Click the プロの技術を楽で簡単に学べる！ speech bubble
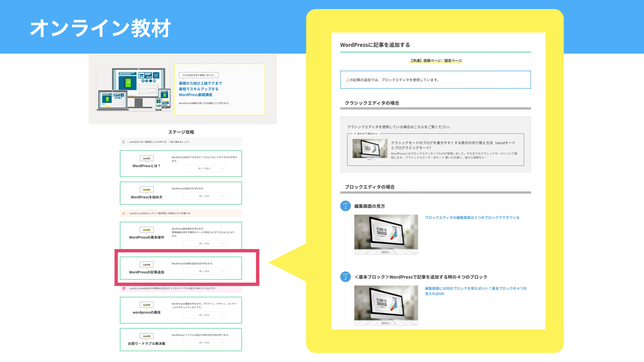644x362 pixels. (x=199, y=75)
